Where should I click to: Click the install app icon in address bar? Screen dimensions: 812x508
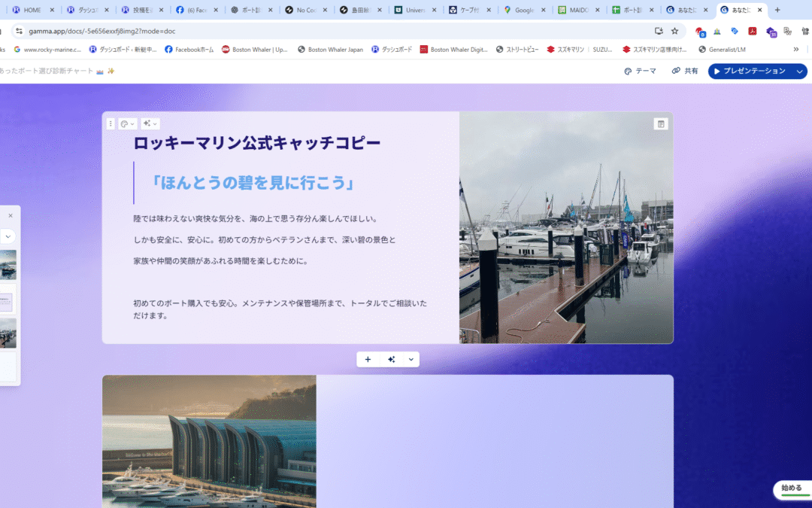point(659,31)
